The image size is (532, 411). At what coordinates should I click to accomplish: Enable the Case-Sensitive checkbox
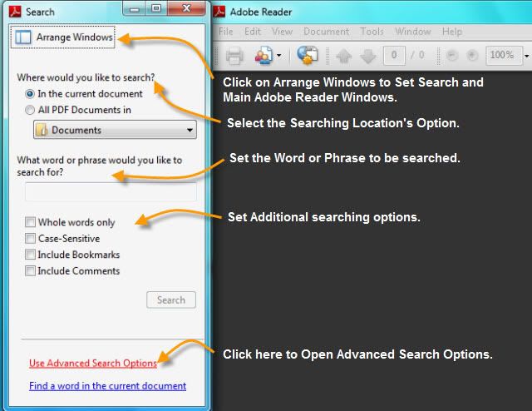(x=31, y=239)
